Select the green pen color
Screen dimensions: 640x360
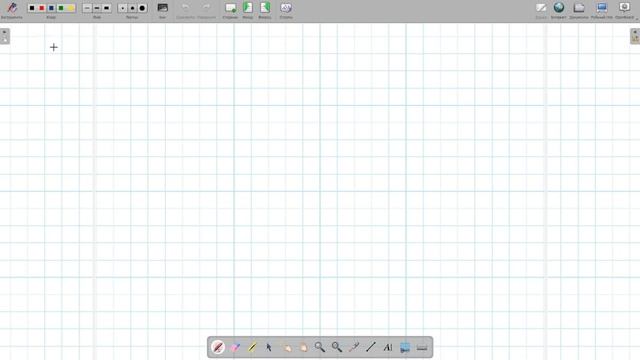click(61, 8)
